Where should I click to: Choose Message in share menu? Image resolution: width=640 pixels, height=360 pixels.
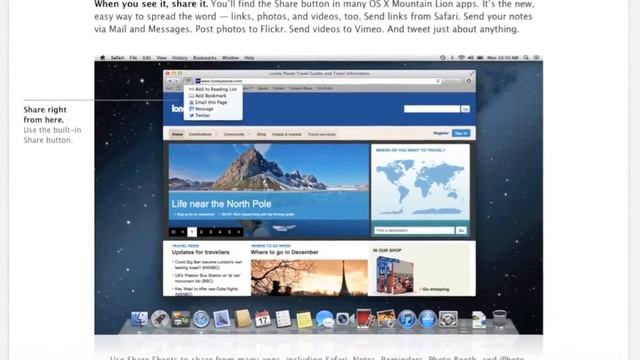click(x=213, y=109)
